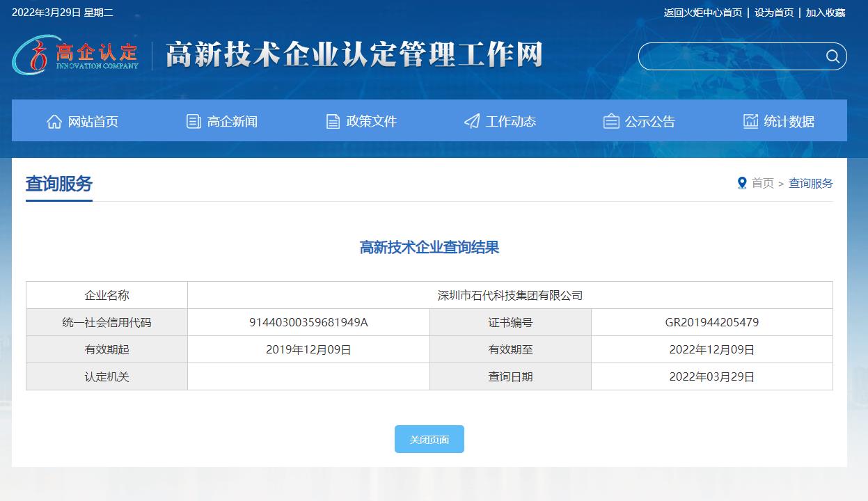
Task: Click the clipboard icon beside 公示公告
Action: pyautogui.click(x=611, y=121)
